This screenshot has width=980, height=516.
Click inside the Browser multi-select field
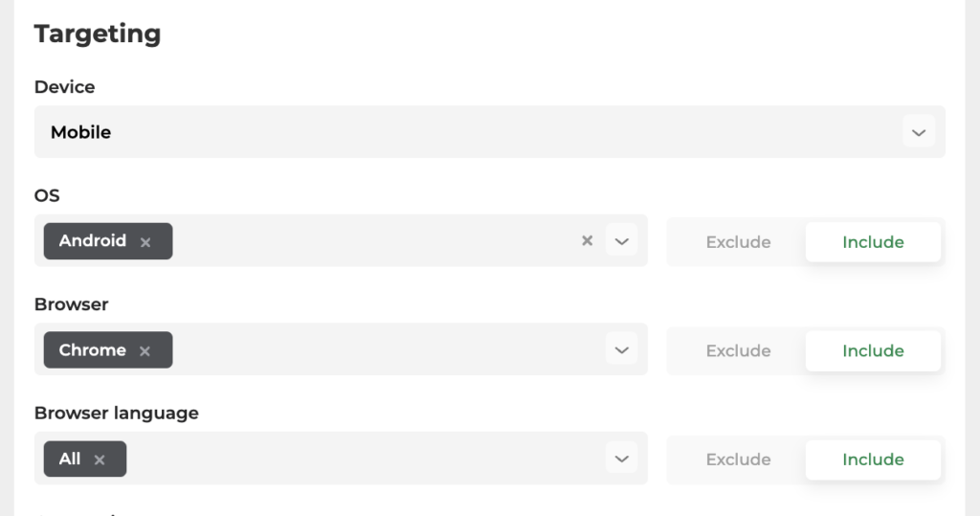(x=341, y=349)
